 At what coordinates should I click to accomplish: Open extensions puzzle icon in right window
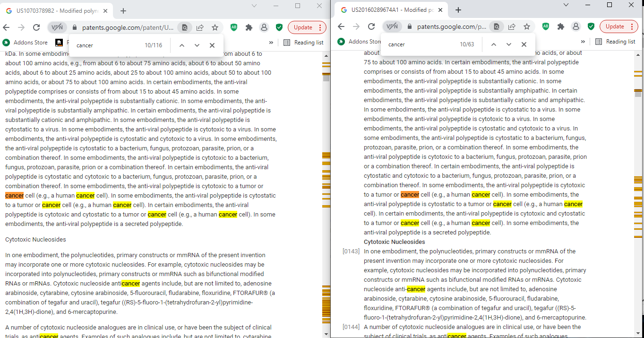561,26
